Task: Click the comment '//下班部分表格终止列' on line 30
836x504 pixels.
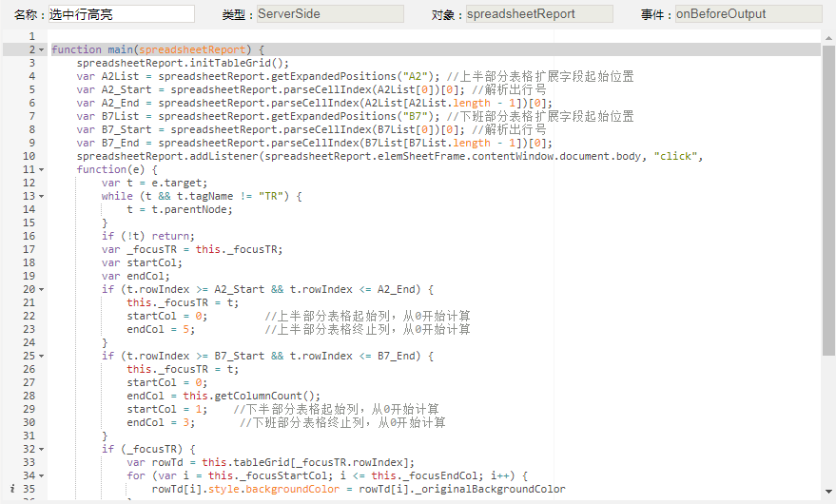Action: click(301, 422)
